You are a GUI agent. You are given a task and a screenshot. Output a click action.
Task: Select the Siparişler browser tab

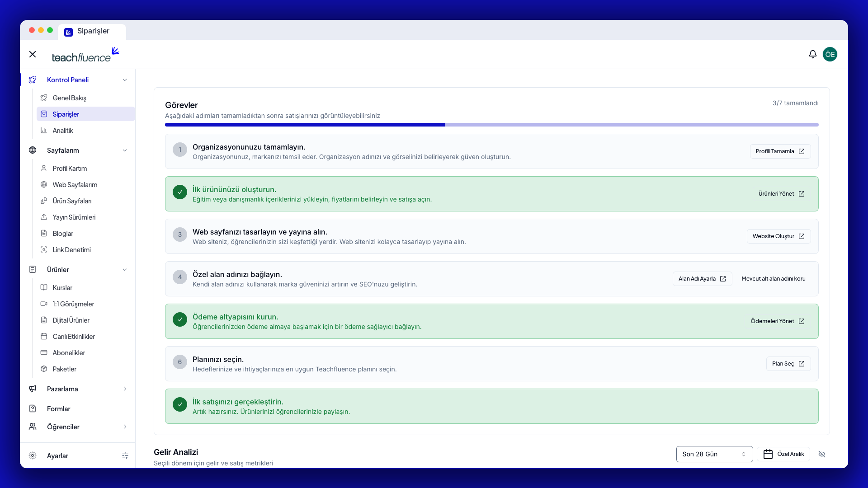92,31
